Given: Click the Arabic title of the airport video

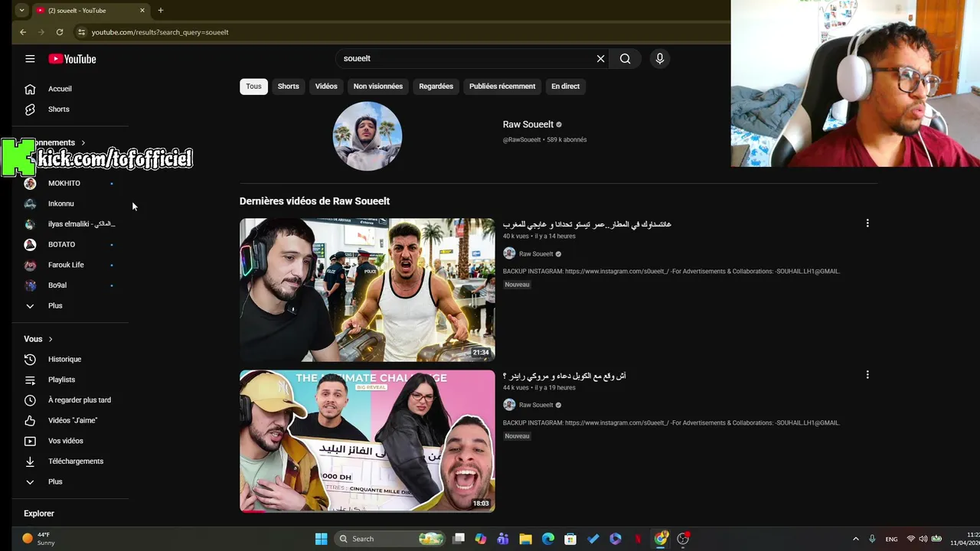Looking at the screenshot, I should tap(587, 224).
